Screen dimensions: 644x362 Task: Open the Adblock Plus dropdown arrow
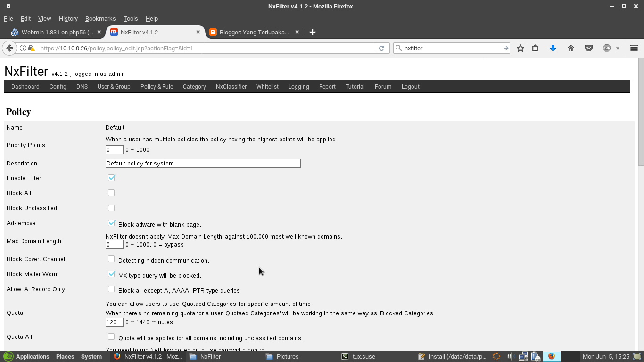(618, 48)
